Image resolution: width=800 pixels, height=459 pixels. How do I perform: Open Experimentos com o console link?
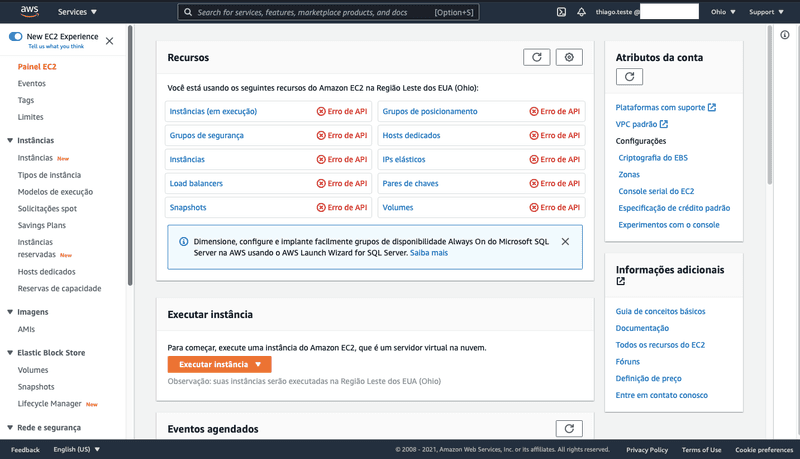pos(669,225)
